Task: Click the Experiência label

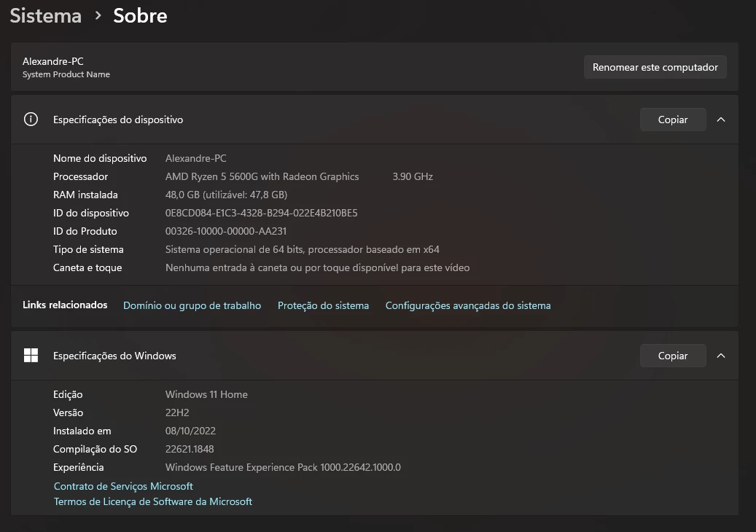Action: [x=78, y=467]
